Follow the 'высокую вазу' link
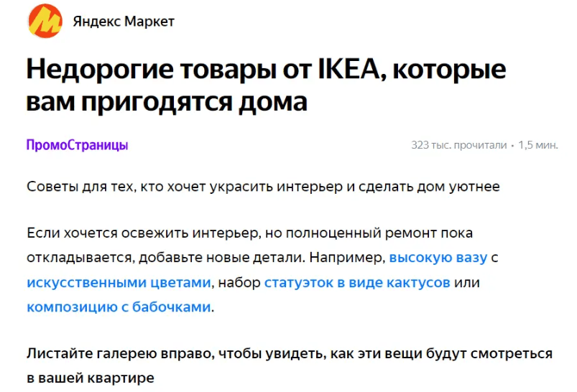577x392 pixels. (438, 258)
